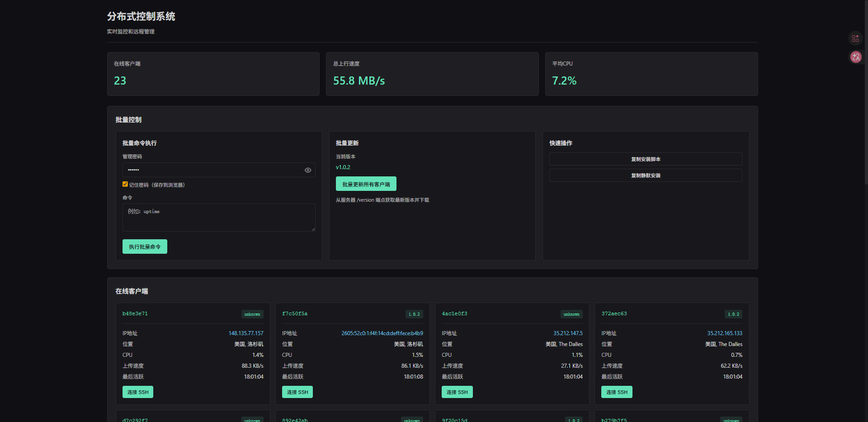Click IP address 35.212.165.133
868x422 pixels.
pos(725,333)
